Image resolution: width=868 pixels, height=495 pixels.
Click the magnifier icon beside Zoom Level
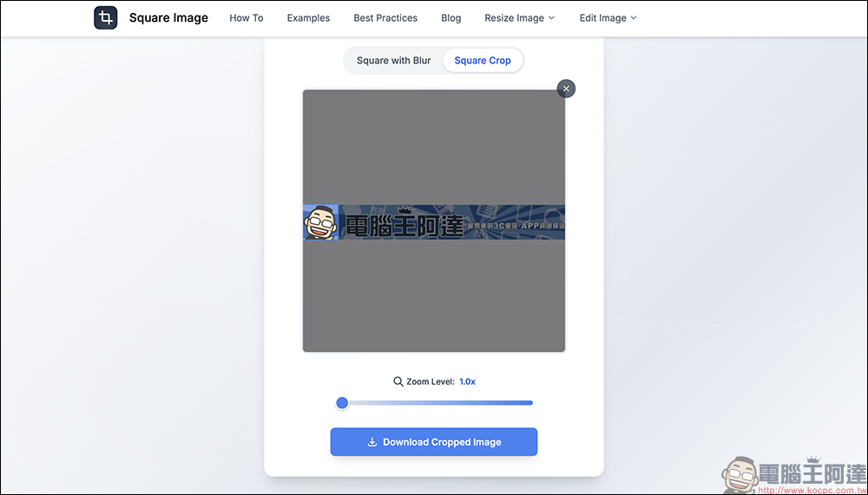click(x=398, y=381)
